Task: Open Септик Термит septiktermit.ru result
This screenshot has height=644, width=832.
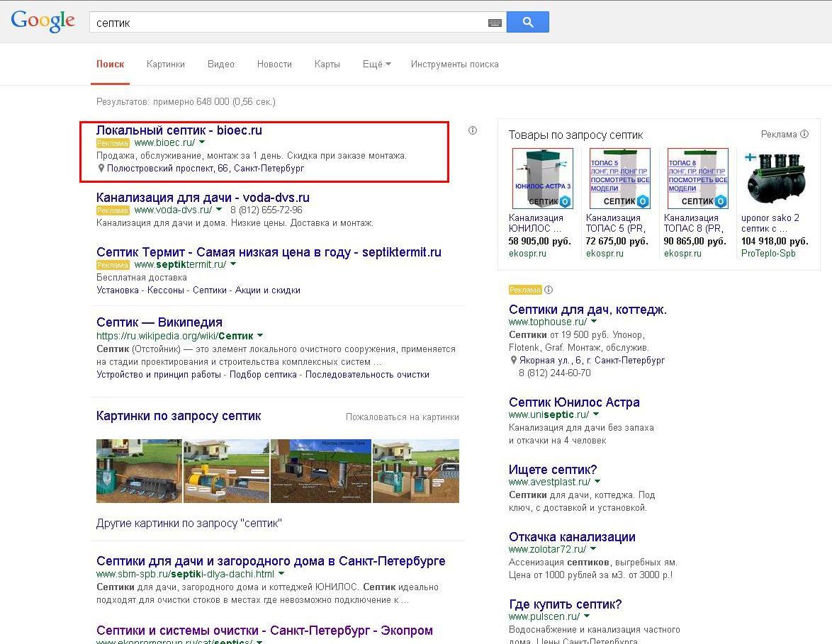Action: point(269,252)
